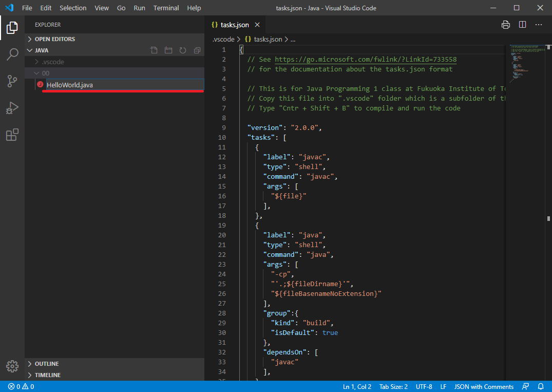Click "${fileBasenameNoExtension}" on line 26
Screen dimensions: 552x392
[x=326, y=293]
